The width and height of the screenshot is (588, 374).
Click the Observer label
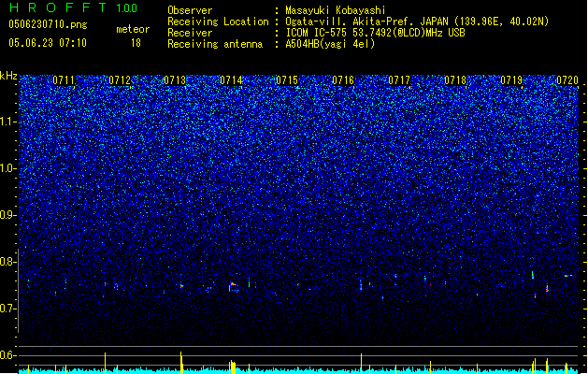[x=190, y=10]
